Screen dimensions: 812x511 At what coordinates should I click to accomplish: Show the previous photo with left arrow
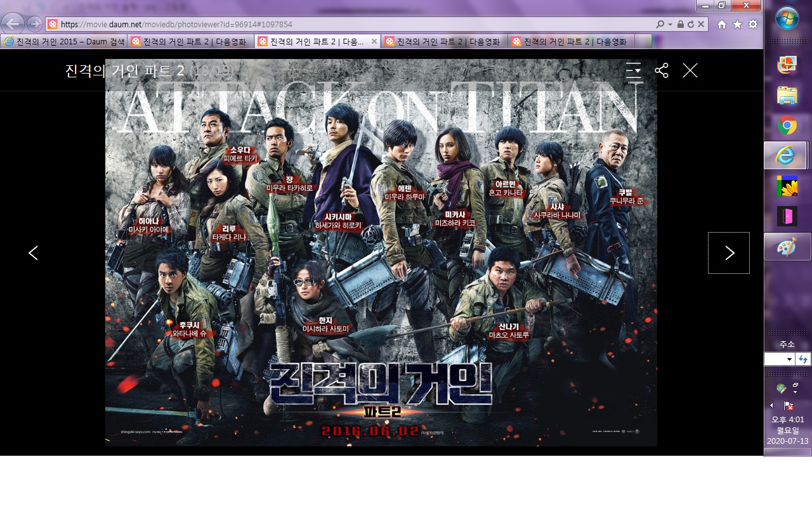tap(33, 253)
